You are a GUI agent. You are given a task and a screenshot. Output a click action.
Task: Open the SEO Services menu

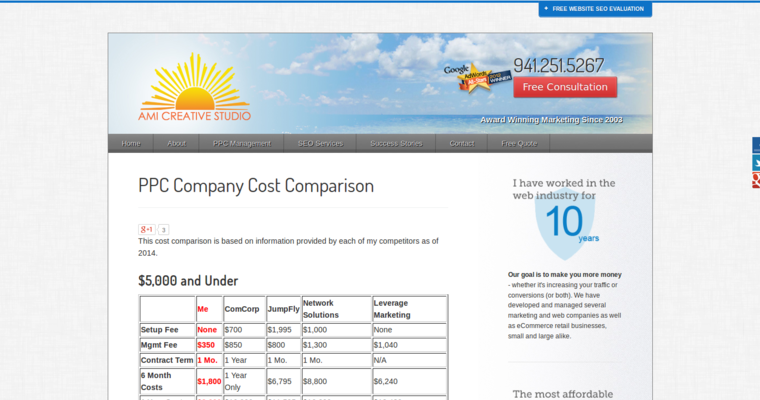click(x=320, y=143)
